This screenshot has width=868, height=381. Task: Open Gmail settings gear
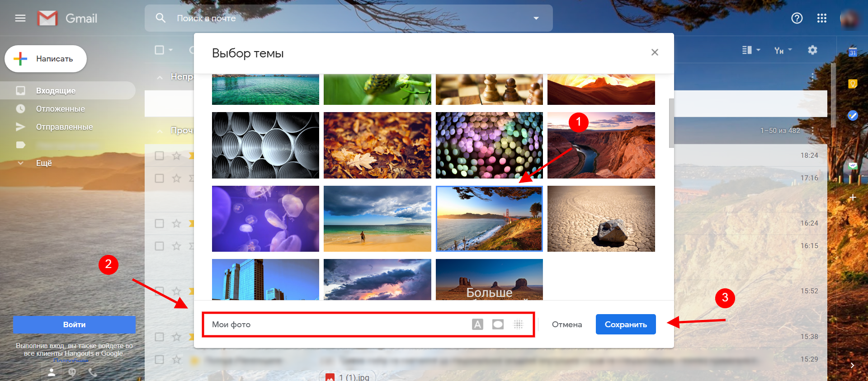[x=812, y=50]
